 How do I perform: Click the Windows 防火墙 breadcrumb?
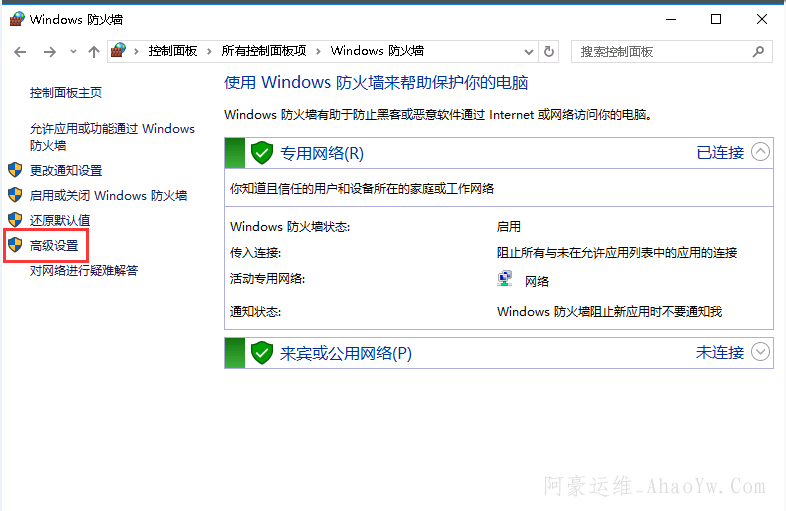377,51
